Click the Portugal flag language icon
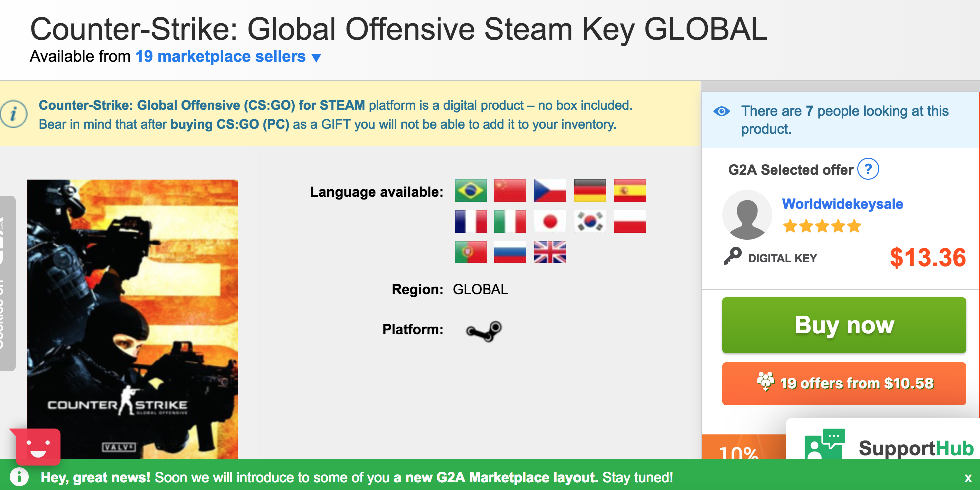980x490 pixels. (x=470, y=252)
